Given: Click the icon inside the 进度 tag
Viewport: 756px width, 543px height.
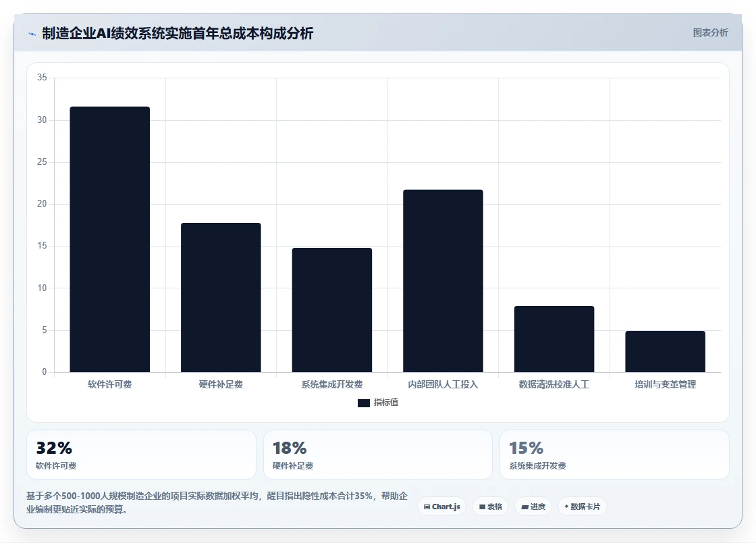Looking at the screenshot, I should click(x=525, y=507).
